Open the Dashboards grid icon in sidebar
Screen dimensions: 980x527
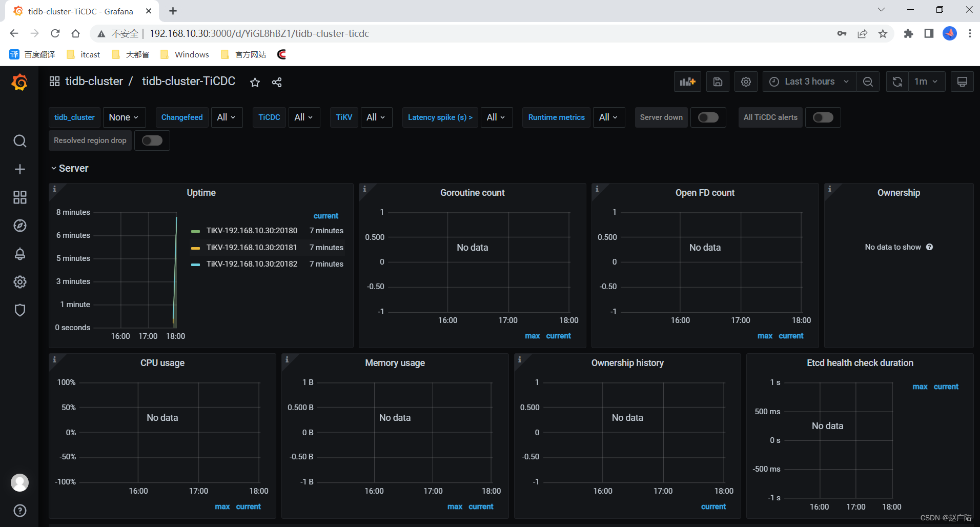tap(19, 197)
